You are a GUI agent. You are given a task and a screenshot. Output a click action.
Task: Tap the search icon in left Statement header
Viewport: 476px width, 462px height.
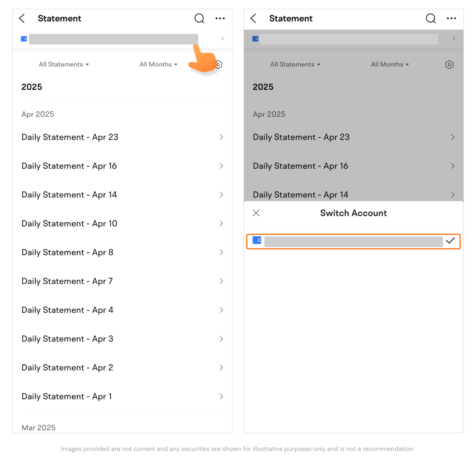click(199, 18)
